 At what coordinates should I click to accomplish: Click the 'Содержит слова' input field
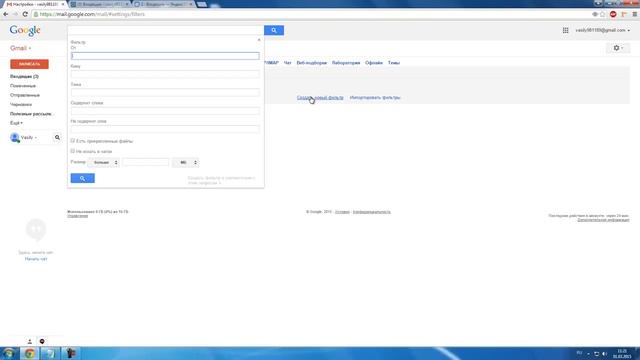pyautogui.click(x=165, y=111)
